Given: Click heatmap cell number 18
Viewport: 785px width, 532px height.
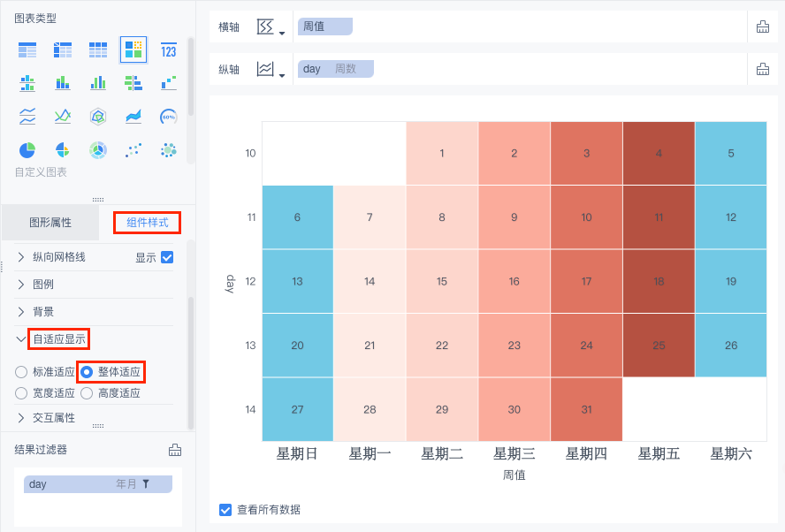Looking at the screenshot, I should [x=659, y=282].
